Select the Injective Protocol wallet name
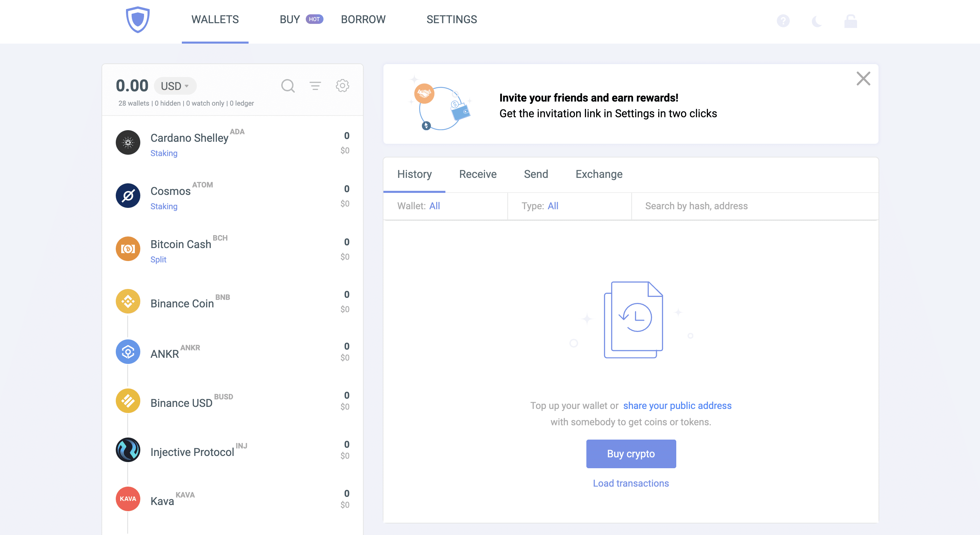 [x=192, y=452]
